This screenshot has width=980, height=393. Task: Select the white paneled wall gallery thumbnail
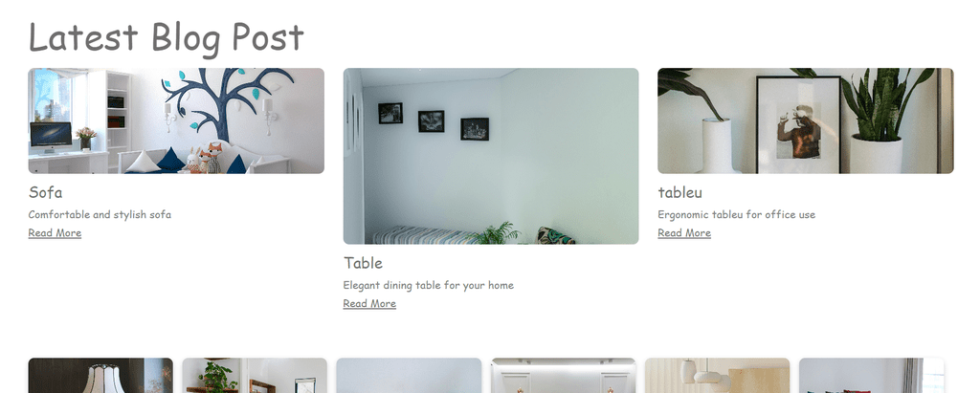tap(563, 376)
